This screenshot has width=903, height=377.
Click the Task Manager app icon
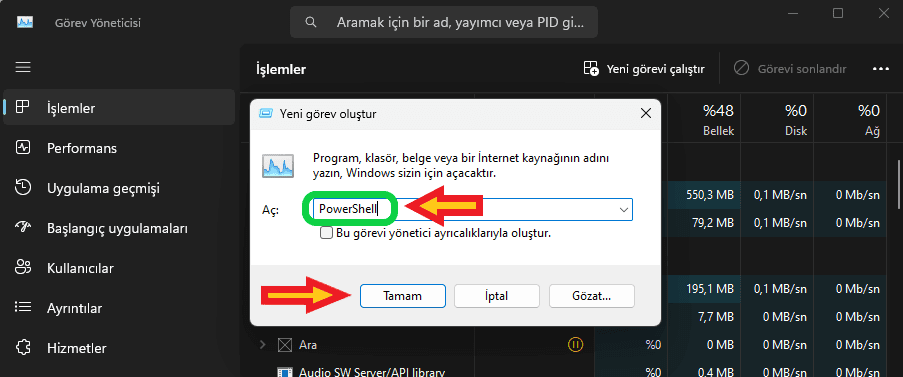[x=25, y=22]
